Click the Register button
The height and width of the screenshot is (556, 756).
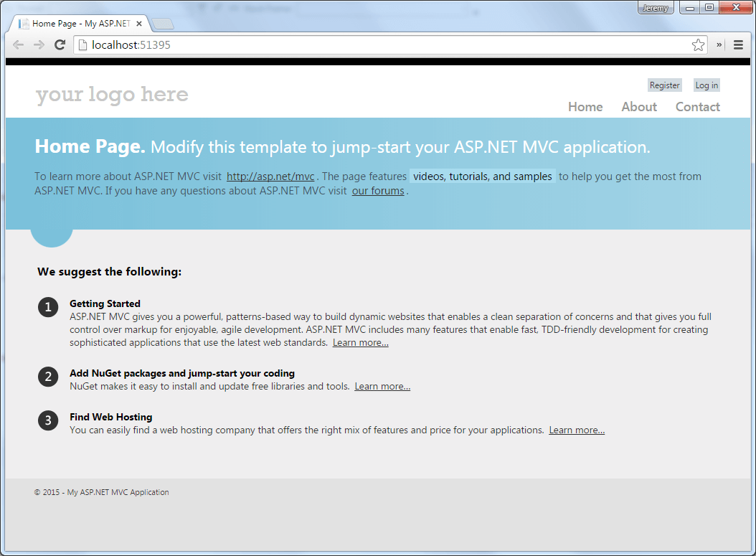[x=664, y=85]
